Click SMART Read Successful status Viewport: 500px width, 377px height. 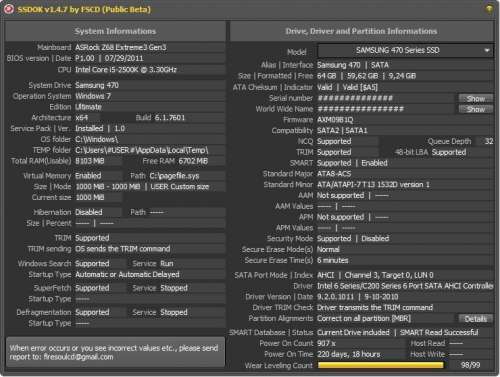[439, 333]
